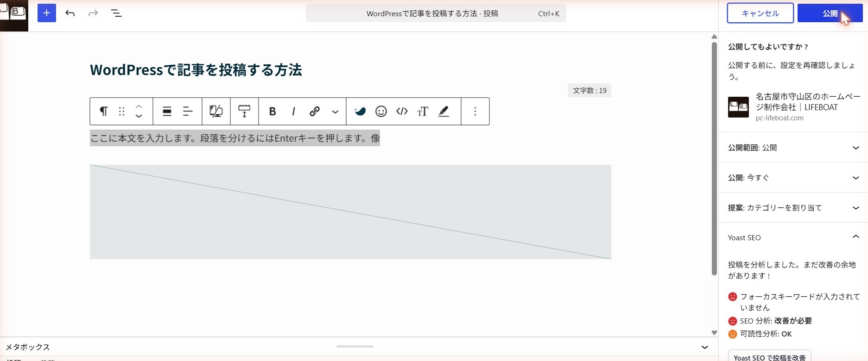Click the Yoast SEO で投稿を改善 button
The height and width of the screenshot is (361, 868).
pos(769,356)
